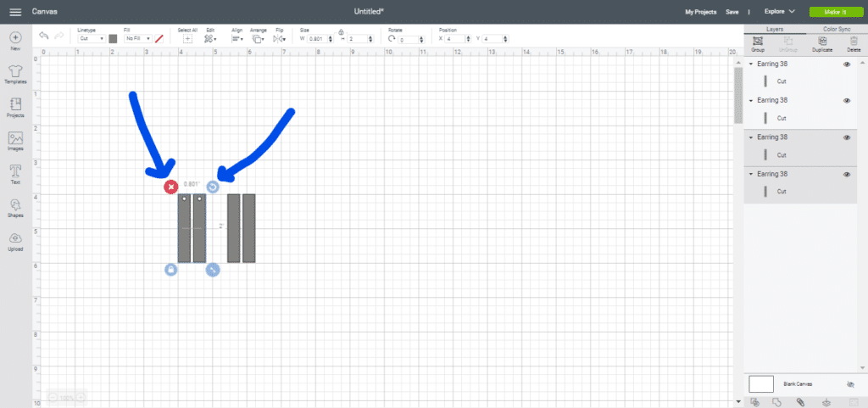This screenshot has height=408, width=868.
Task: Toggle Blank Canvas visibility eye
Action: point(850,384)
